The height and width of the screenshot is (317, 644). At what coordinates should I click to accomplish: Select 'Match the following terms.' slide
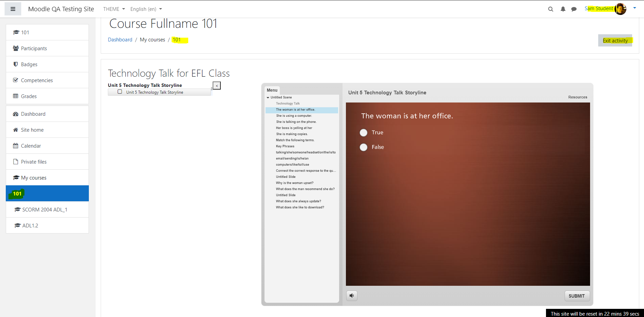(295, 140)
